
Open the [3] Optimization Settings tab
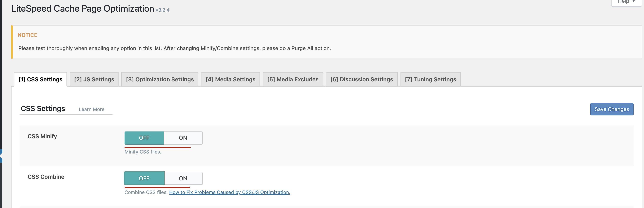click(x=160, y=79)
